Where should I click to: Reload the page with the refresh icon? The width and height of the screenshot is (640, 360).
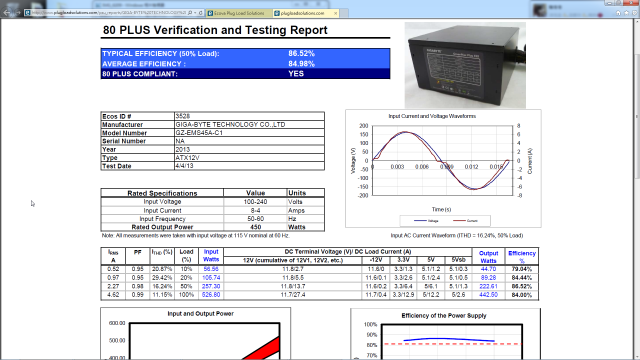click(200, 13)
